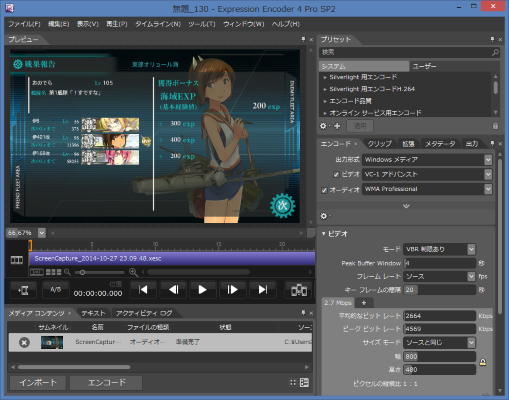Pin the Preset panel
Viewport: 509px width, 400px height.
coord(492,40)
